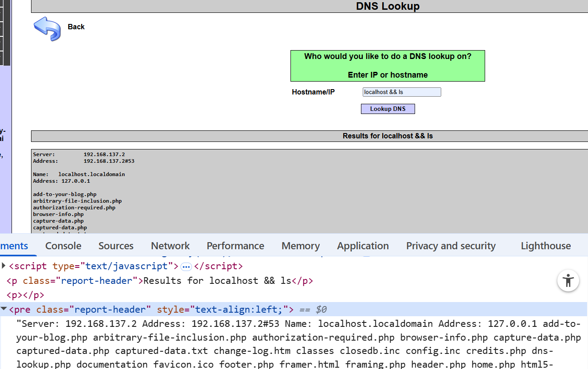The image size is (588, 369).
Task: Click 'arbitrary-file-inclusion.php' in results
Action: point(77,201)
